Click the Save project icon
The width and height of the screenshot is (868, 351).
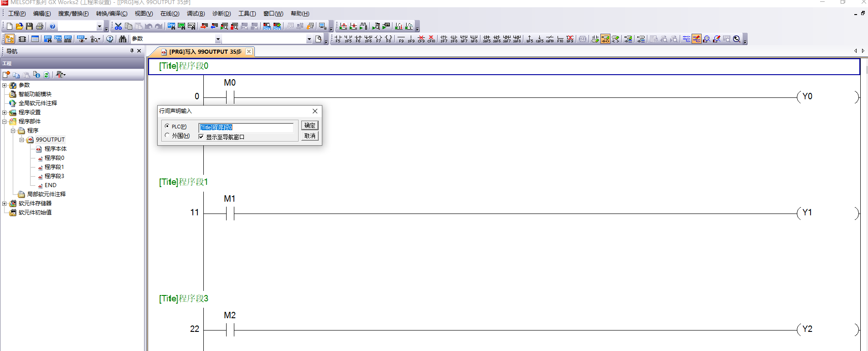(x=29, y=26)
